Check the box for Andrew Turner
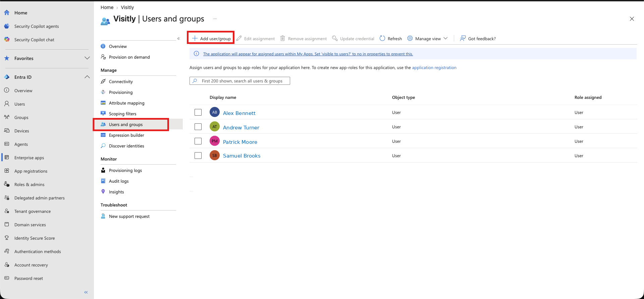 tap(198, 127)
